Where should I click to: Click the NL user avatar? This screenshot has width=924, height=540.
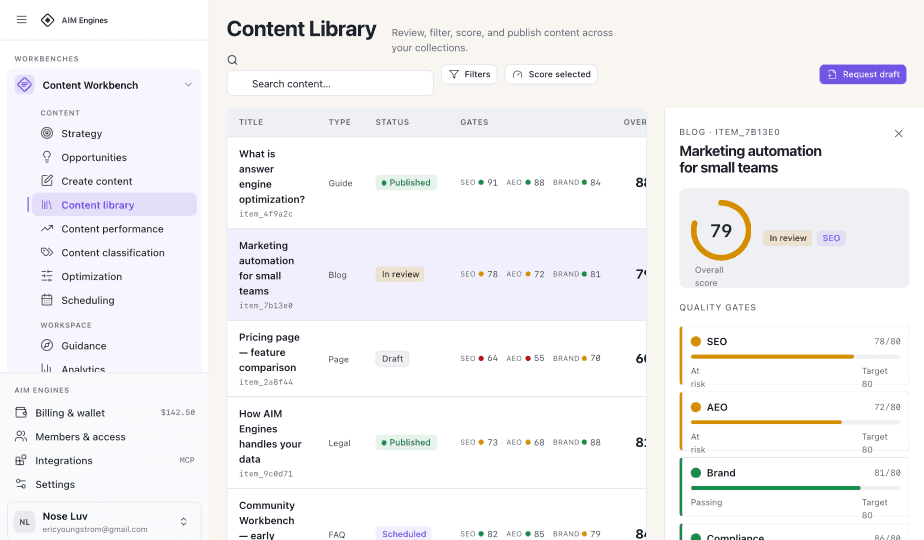pyautogui.click(x=24, y=522)
